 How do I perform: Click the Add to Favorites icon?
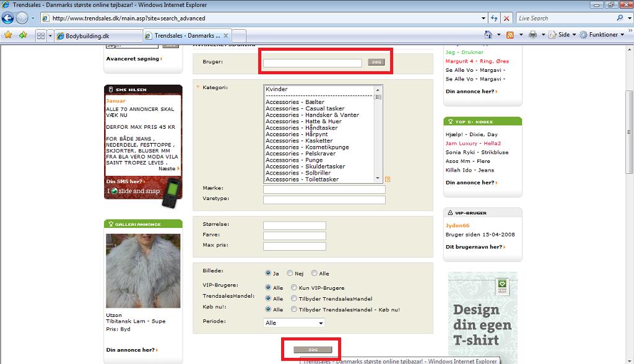click(x=23, y=35)
